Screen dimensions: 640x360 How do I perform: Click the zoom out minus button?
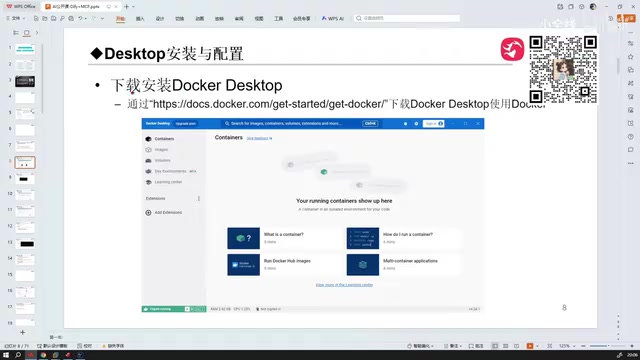pyautogui.click(x=583, y=346)
